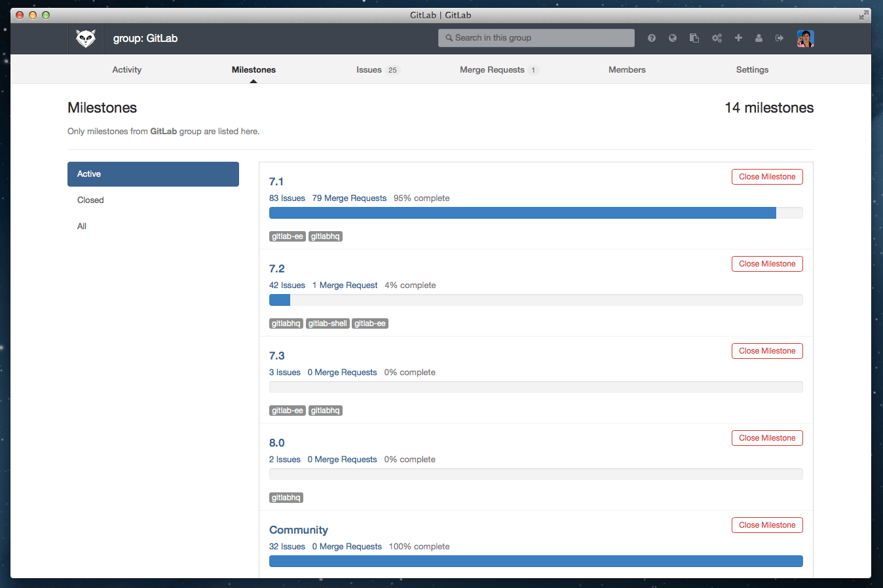Open the 7.2 milestone title link
The width and height of the screenshot is (883, 588).
tap(277, 269)
